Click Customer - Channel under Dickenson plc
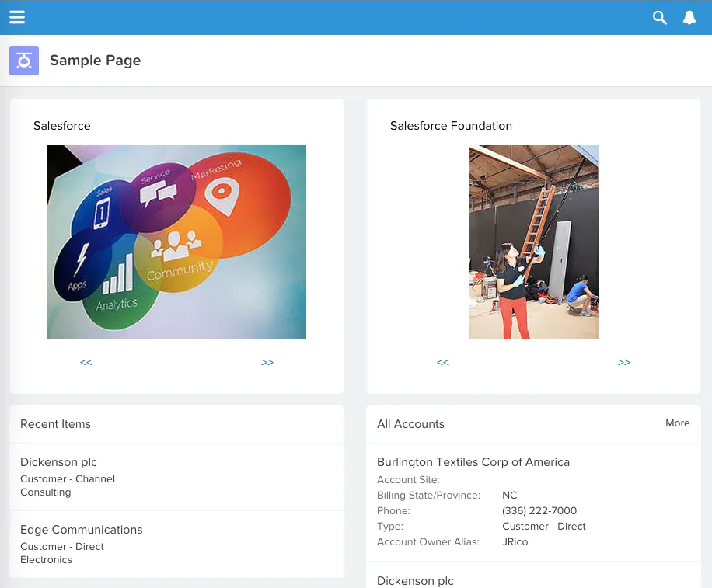712x588 pixels. click(x=68, y=479)
